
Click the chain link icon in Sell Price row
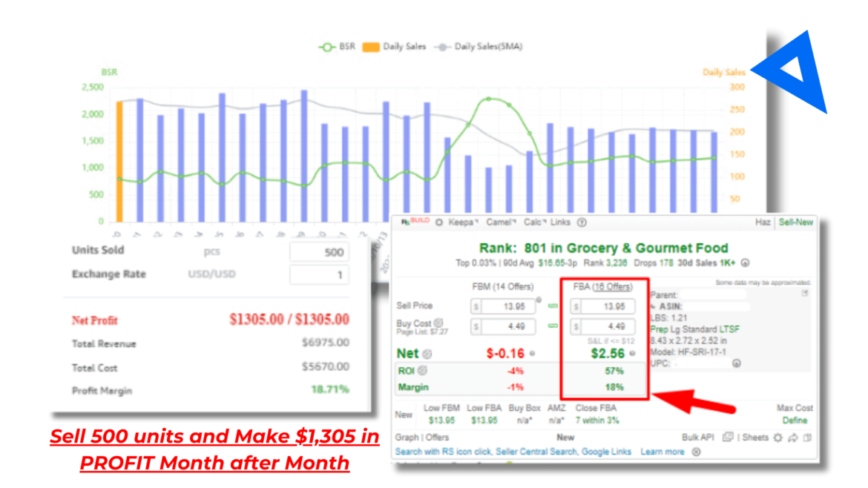(552, 306)
